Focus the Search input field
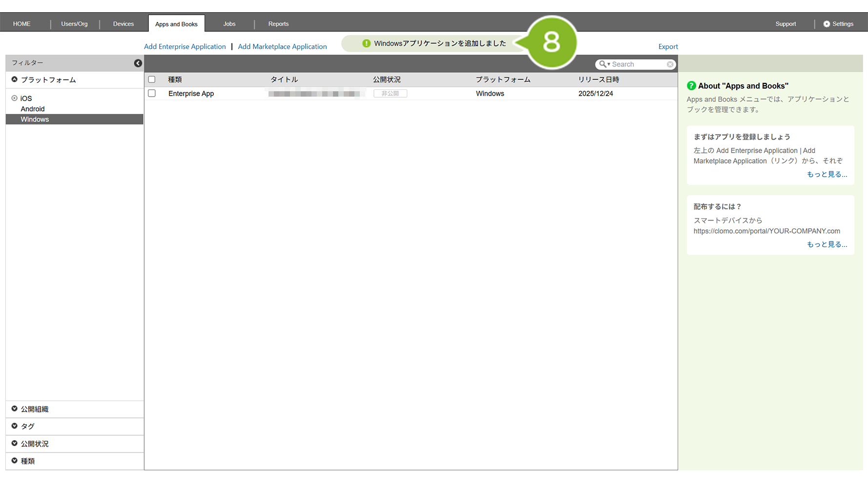The width and height of the screenshot is (868, 488). tap(638, 64)
